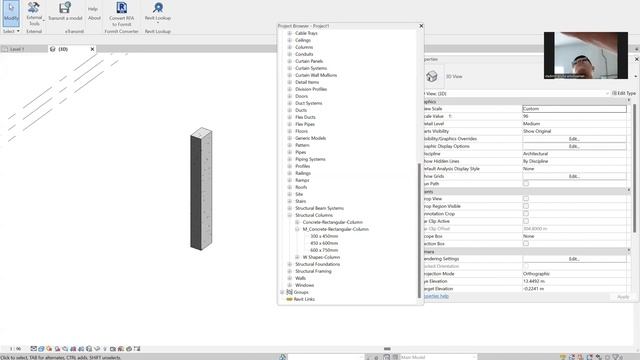
Task: Edit Visibility/Graphics Overrides
Action: click(574, 139)
